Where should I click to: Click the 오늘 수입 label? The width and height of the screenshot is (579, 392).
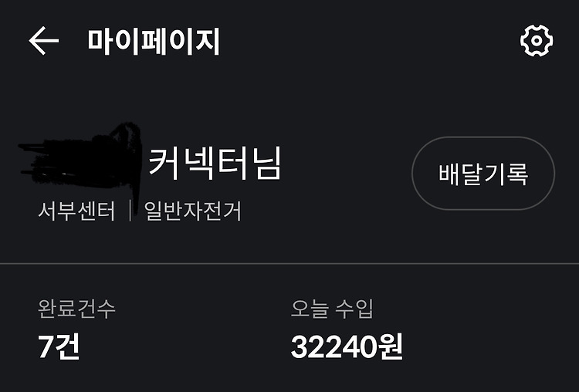(332, 309)
